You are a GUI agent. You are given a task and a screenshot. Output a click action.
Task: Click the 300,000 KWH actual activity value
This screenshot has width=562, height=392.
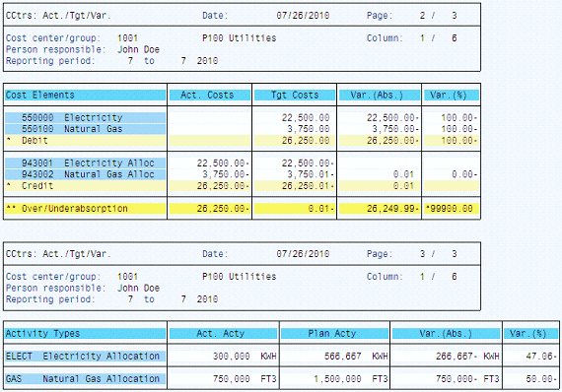(x=245, y=357)
